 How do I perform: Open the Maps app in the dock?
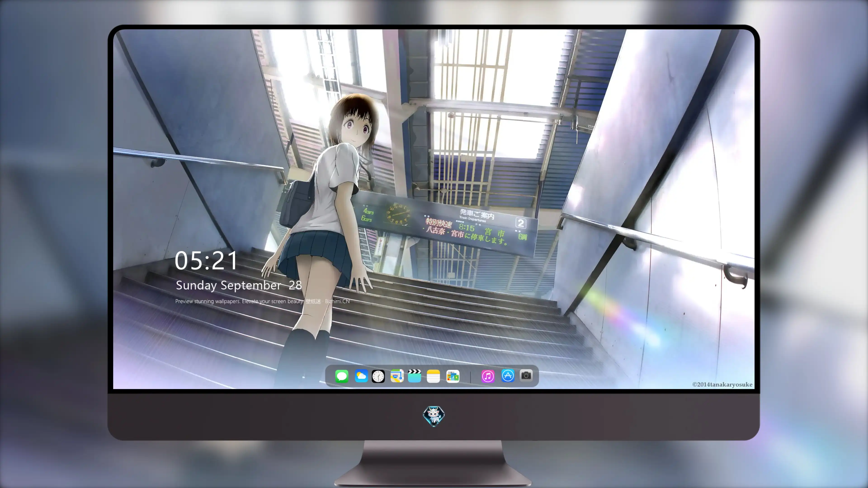(397, 376)
